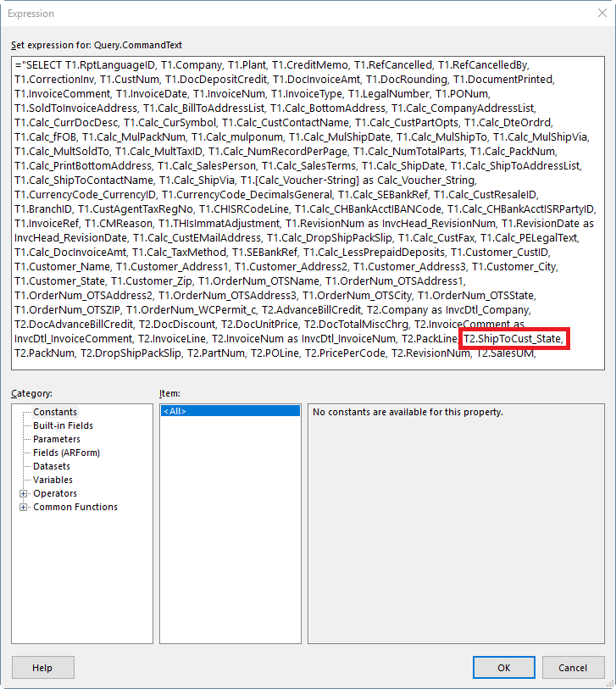Click inside the Query.CommandText expression editor
616x689 pixels.
308,213
